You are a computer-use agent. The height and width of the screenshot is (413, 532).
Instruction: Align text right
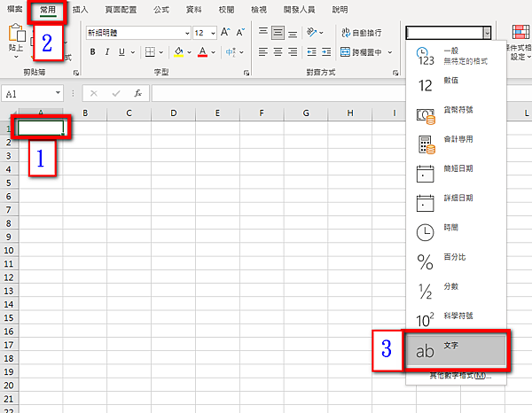293,52
